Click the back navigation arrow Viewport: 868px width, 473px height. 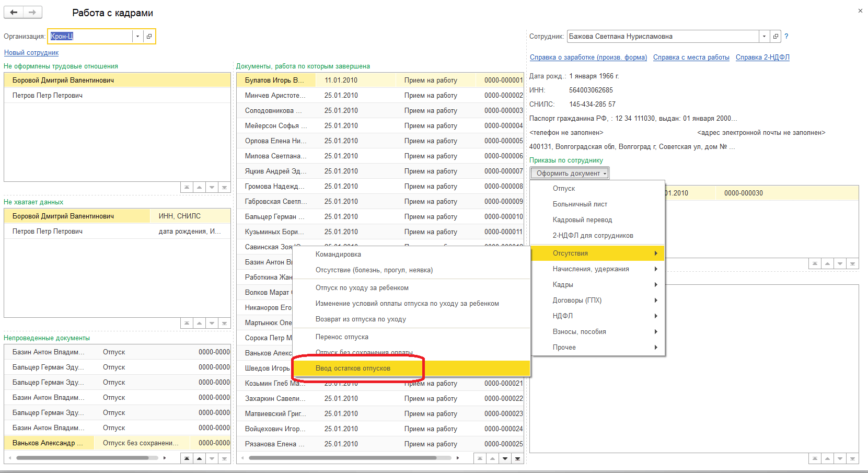14,12
